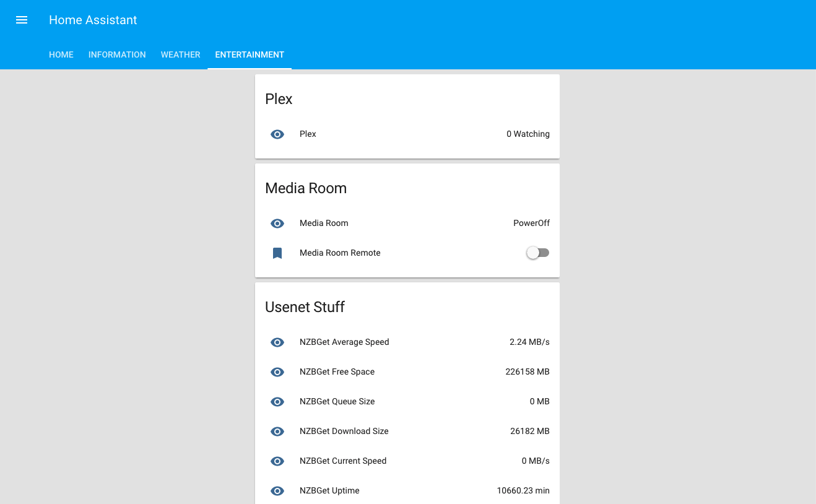Switch to the INFORMATION tab
Viewport: 816px width, 504px height.
coord(117,54)
